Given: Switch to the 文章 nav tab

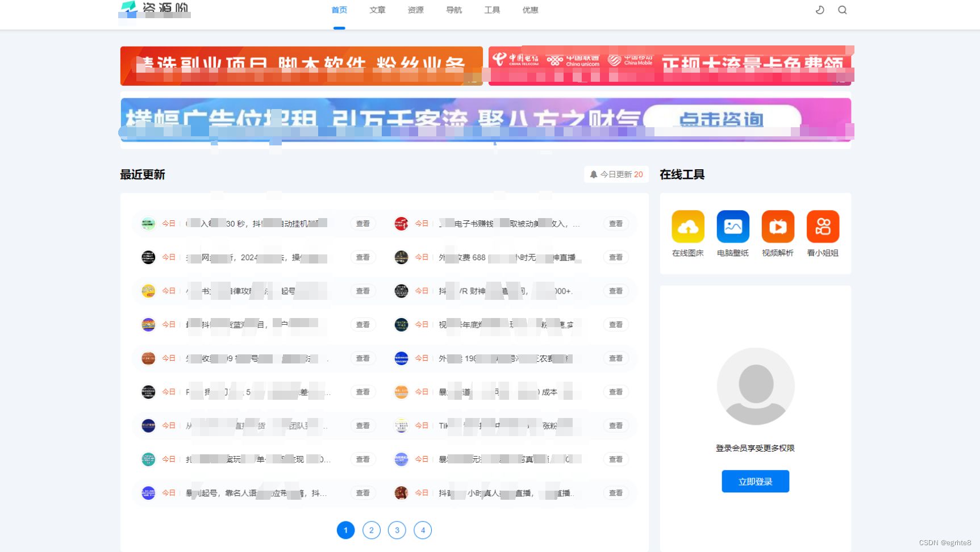Looking at the screenshot, I should (377, 10).
